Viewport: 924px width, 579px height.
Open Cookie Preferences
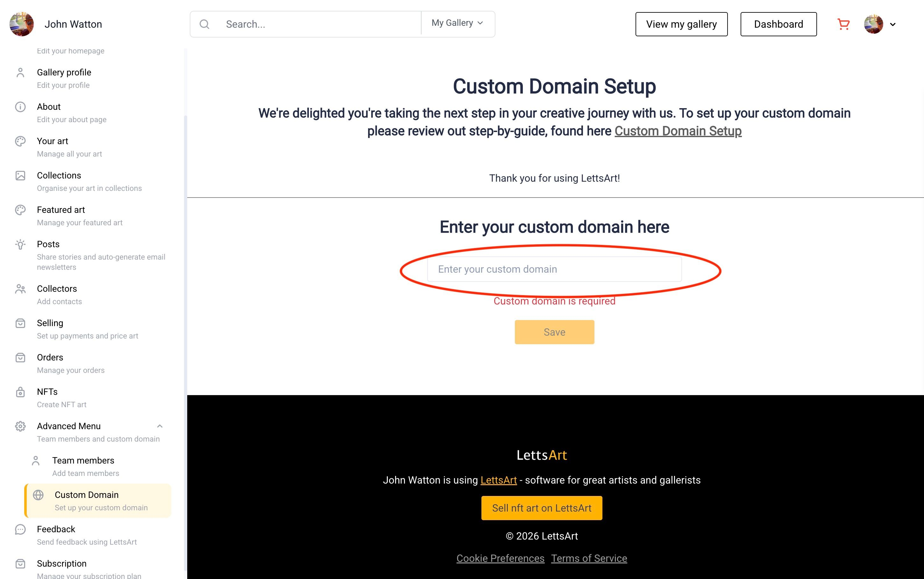point(500,558)
